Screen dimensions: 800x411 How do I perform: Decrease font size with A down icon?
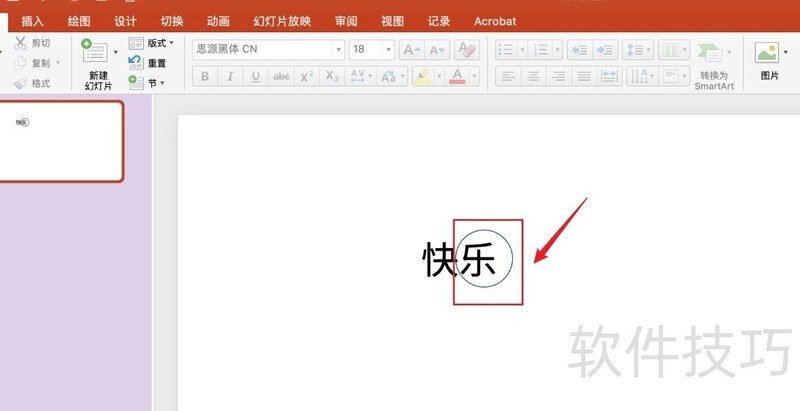(x=437, y=50)
